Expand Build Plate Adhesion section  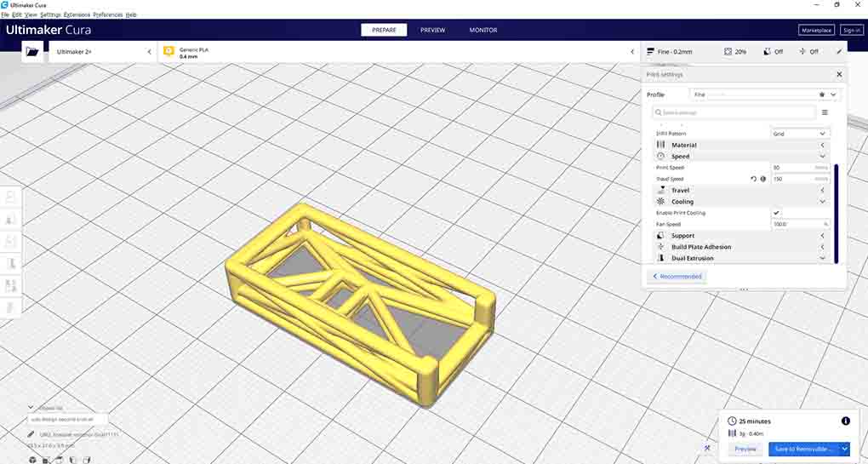click(x=742, y=247)
